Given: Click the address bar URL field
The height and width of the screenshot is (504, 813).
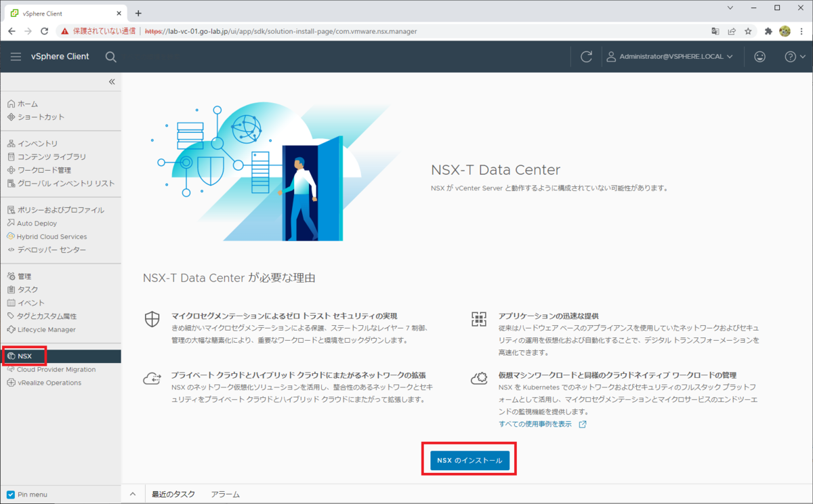Looking at the screenshot, I should pos(280,31).
